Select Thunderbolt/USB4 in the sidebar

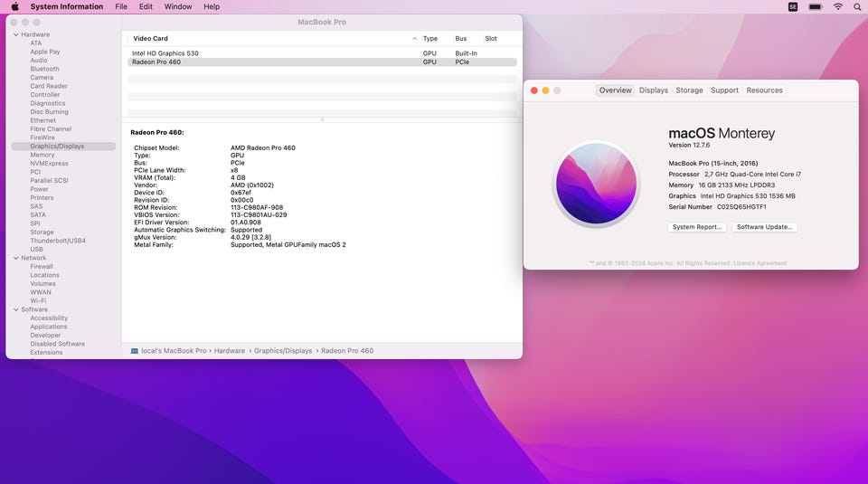[x=58, y=241]
